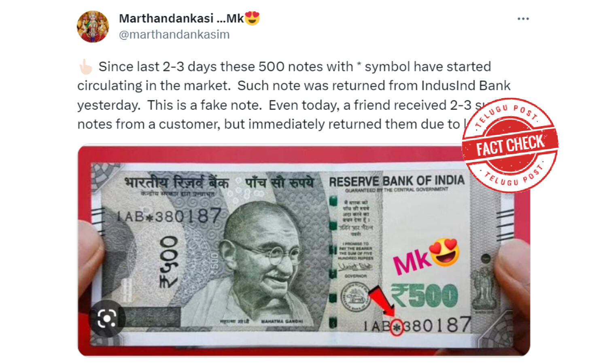Open the @marthandankasim handle link
607x364 pixels.
[x=174, y=34]
